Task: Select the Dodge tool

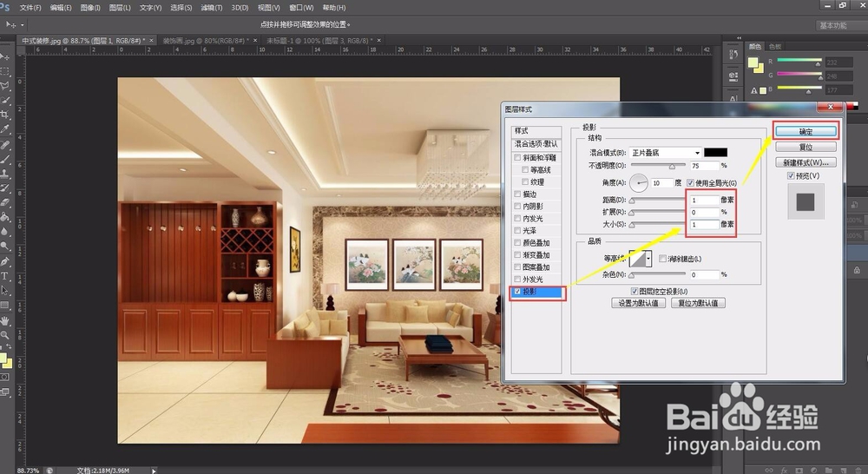Action: click(x=4, y=246)
